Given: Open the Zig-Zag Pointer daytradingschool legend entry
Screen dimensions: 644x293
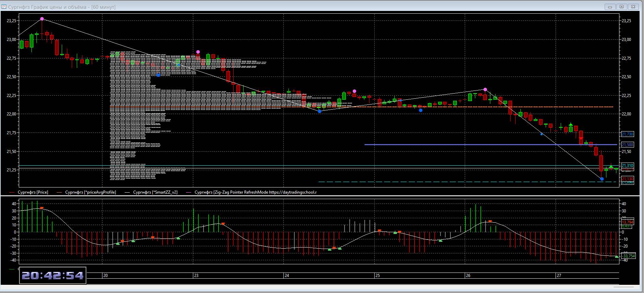Looking at the screenshot, I should click(255, 192).
